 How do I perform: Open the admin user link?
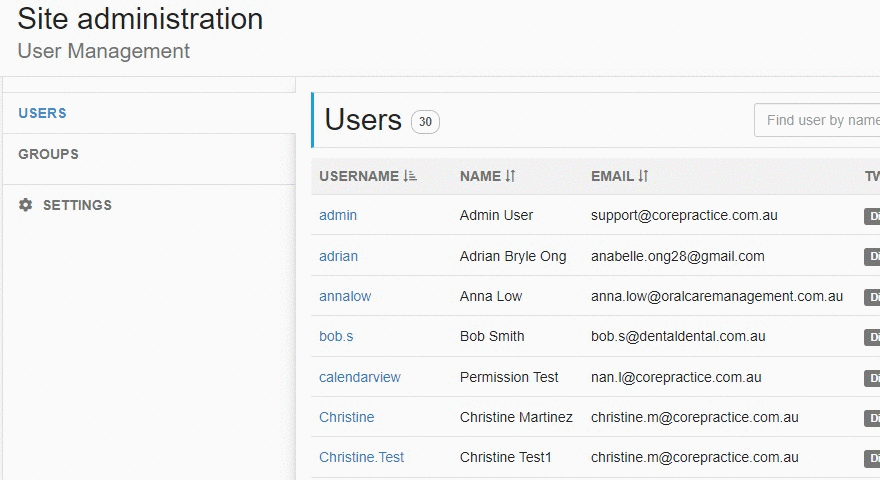pos(338,215)
